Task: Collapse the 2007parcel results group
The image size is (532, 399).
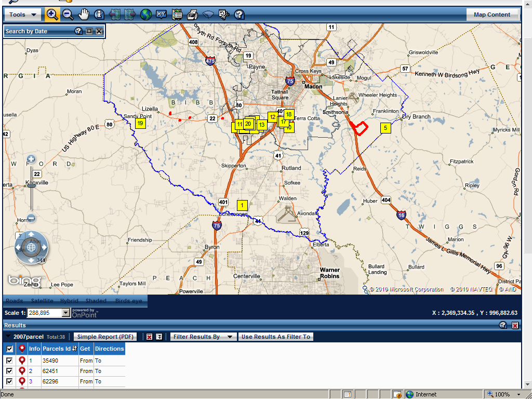Action: click(x=8, y=337)
